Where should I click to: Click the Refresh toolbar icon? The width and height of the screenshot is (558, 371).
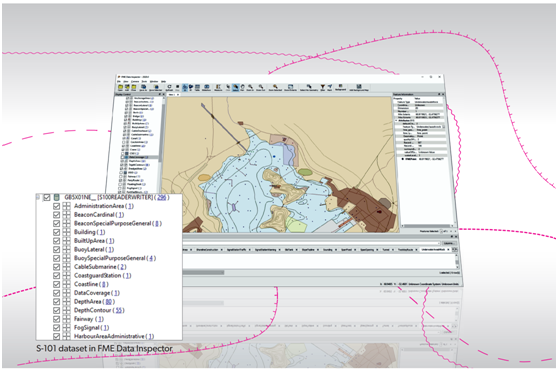169,87
